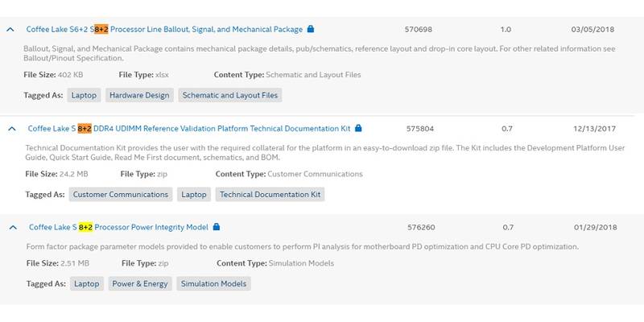
Task: Click the 402 KB file size value
Action: 70,75
